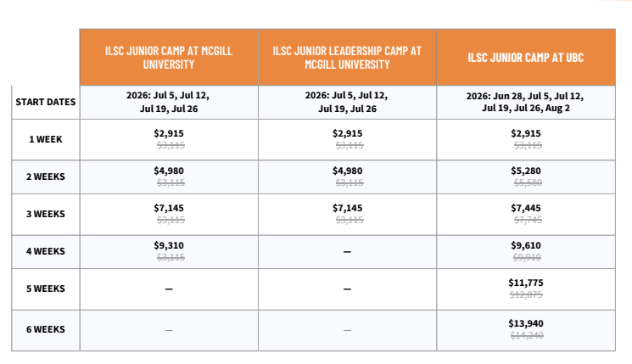Select the $9,310 four-week McGill price

pos(169,245)
